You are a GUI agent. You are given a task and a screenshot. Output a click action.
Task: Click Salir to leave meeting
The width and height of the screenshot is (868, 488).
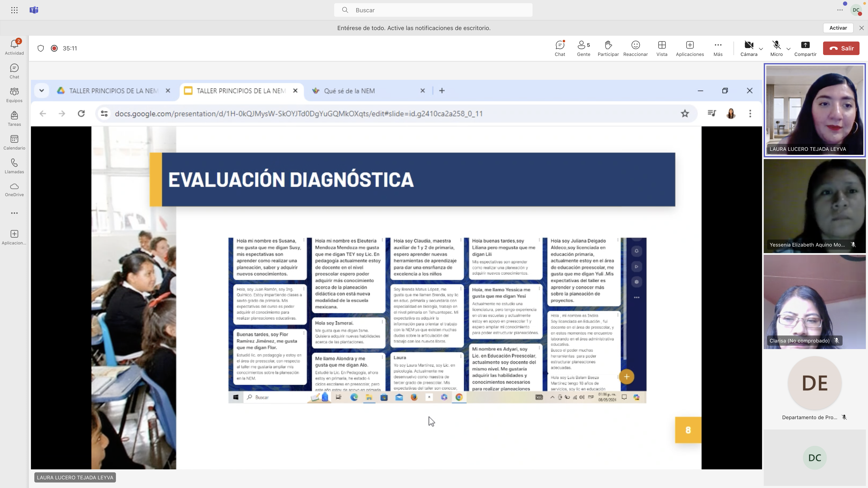[841, 48]
